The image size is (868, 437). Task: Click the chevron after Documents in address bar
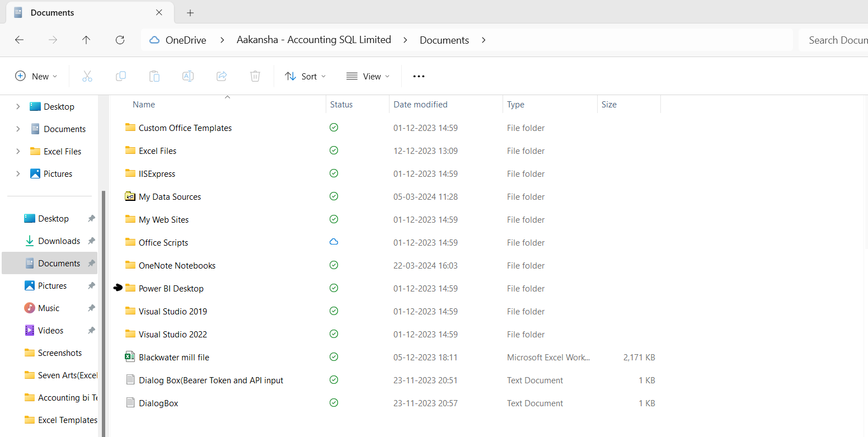(x=484, y=40)
